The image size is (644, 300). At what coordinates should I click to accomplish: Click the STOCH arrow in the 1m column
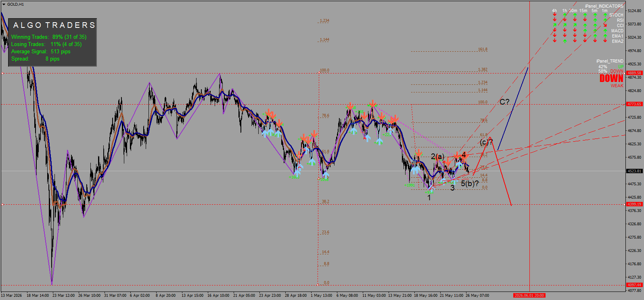605,15
